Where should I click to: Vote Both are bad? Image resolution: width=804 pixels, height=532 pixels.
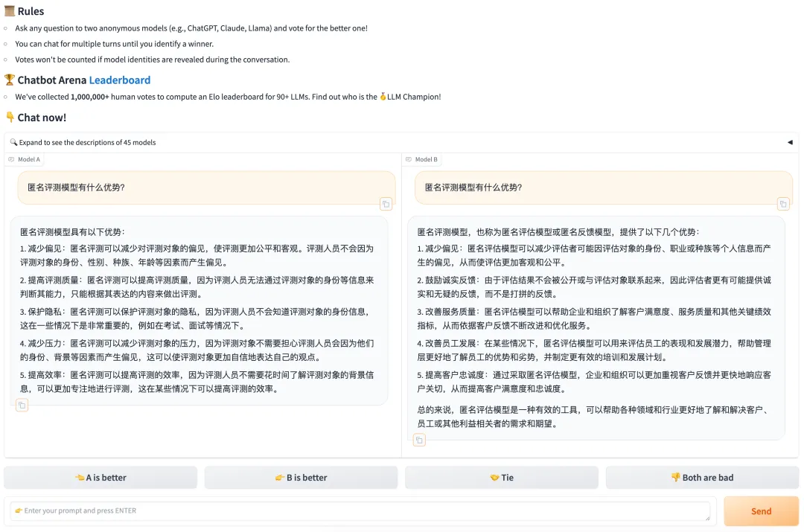[702, 478]
